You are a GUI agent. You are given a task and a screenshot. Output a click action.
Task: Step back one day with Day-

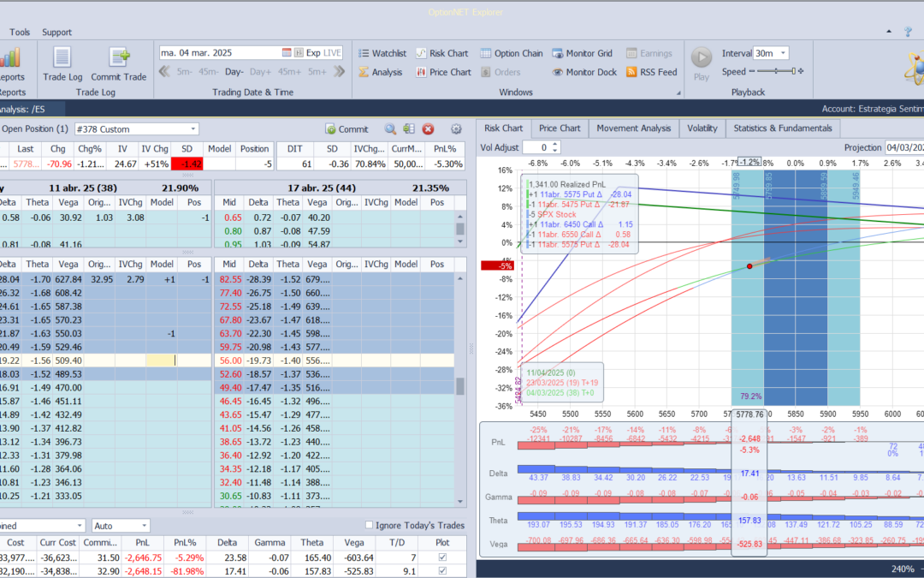coord(234,71)
